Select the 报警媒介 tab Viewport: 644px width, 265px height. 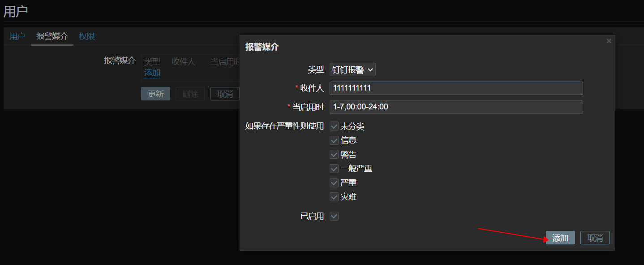[x=52, y=36]
